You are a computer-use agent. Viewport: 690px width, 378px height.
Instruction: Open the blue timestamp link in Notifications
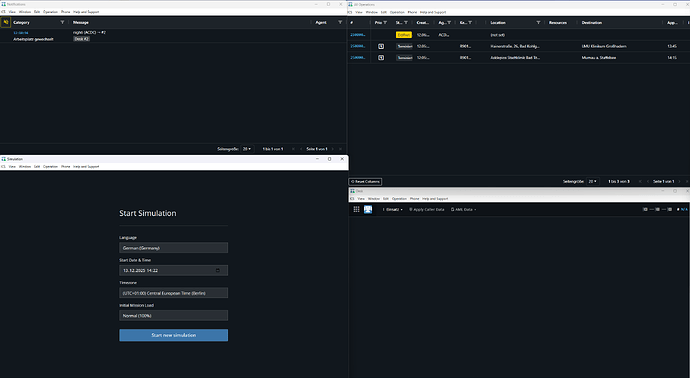tap(21, 33)
